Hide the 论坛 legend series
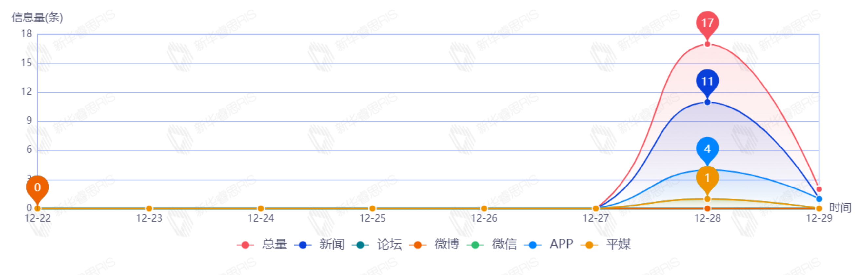 coord(377,244)
